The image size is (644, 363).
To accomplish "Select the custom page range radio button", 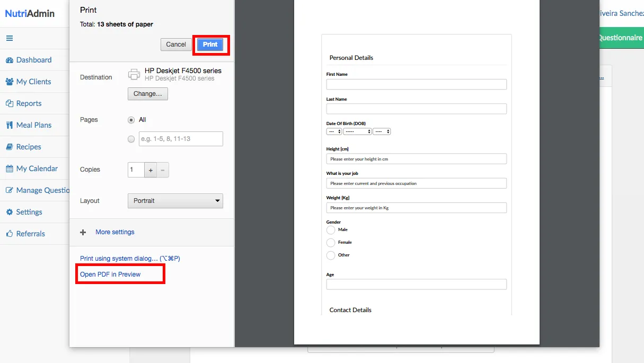I will point(131,139).
